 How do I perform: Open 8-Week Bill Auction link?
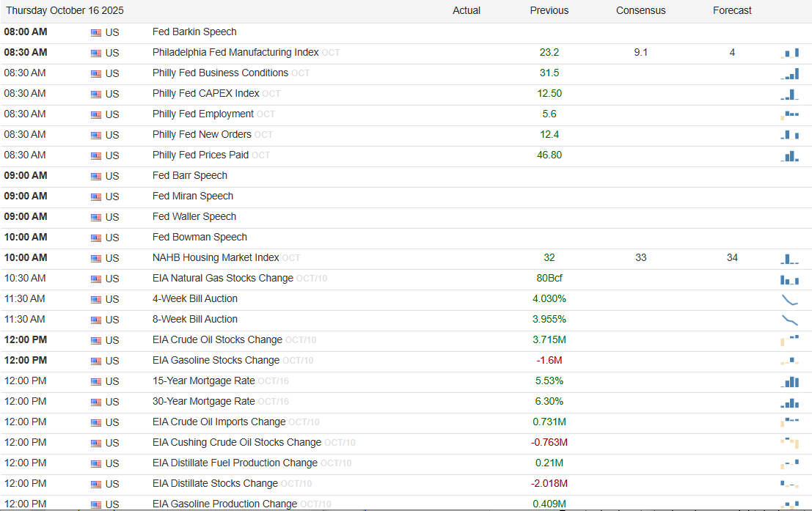click(x=194, y=320)
